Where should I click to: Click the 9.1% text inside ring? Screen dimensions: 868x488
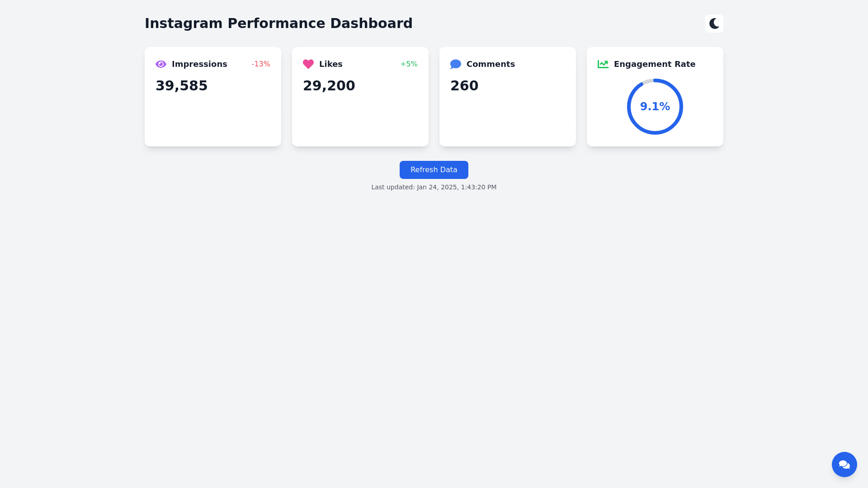[x=655, y=107]
